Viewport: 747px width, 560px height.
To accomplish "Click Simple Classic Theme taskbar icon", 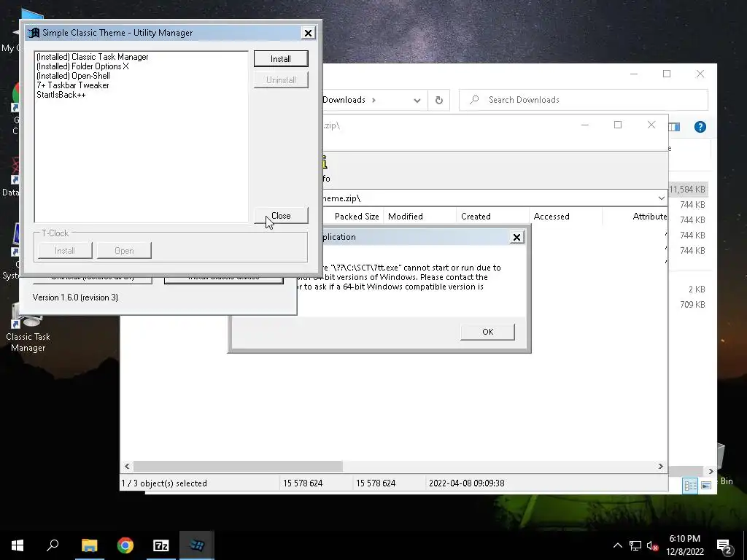I will (197, 545).
